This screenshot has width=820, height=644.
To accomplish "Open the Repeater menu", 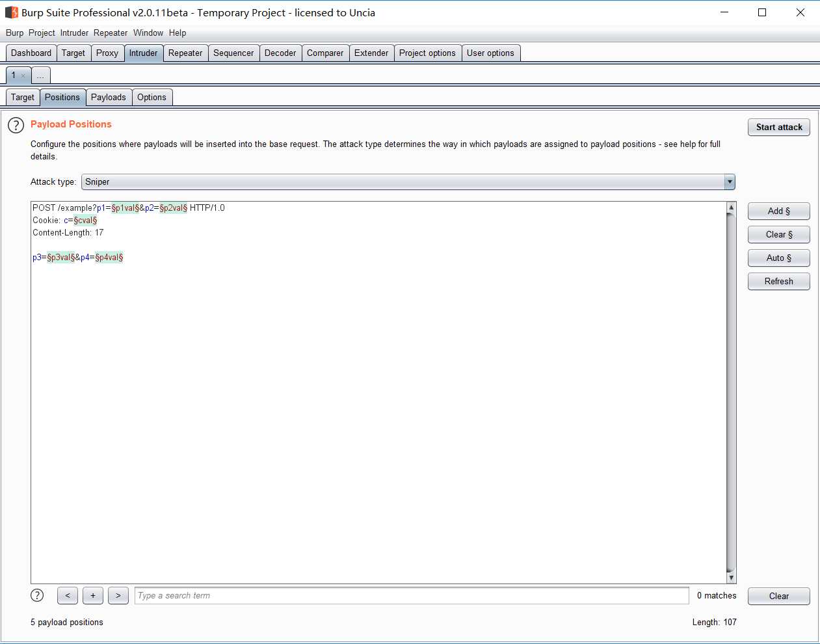I will click(x=111, y=33).
